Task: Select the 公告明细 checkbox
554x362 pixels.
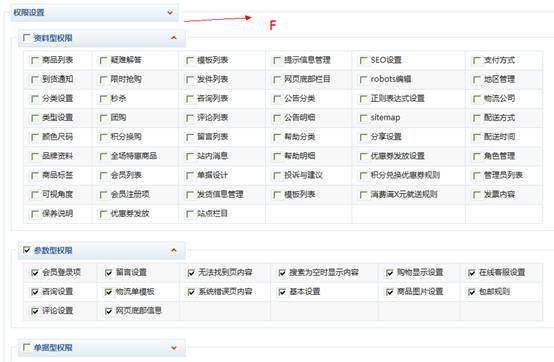Action: pos(277,118)
